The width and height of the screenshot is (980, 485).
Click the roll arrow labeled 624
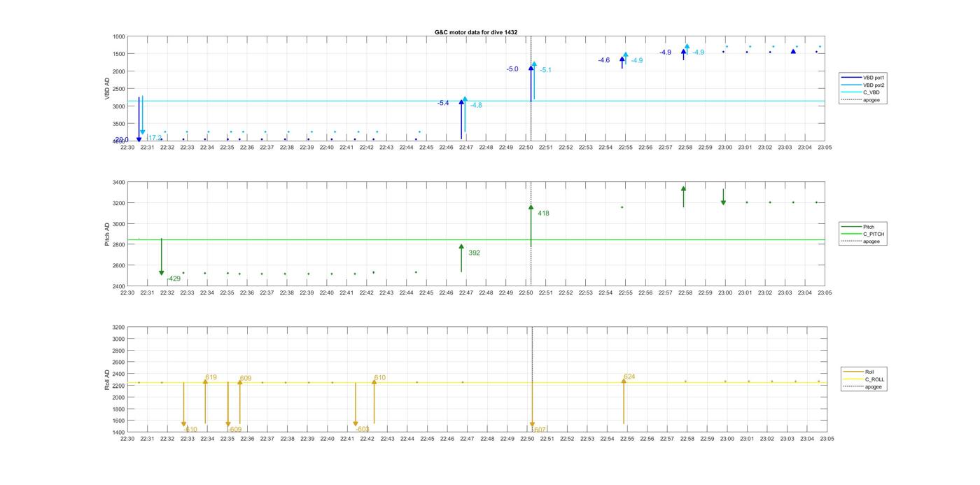point(624,400)
